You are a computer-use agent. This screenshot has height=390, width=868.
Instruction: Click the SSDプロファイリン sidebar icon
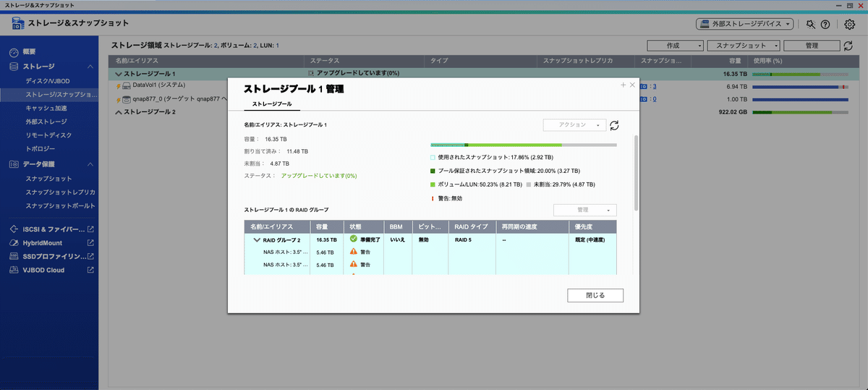point(14,256)
